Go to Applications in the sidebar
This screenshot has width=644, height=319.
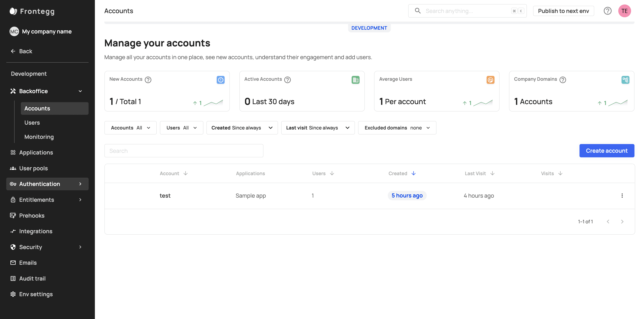[x=36, y=152]
